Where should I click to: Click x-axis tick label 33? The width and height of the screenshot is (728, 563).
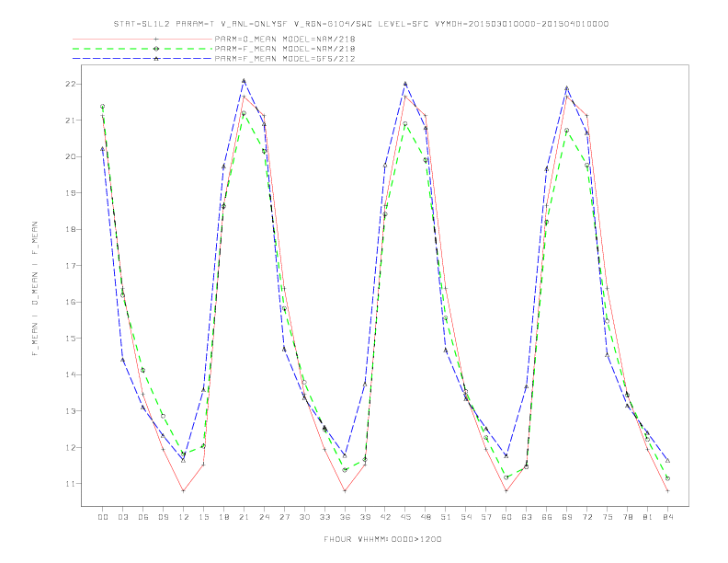tap(324, 517)
